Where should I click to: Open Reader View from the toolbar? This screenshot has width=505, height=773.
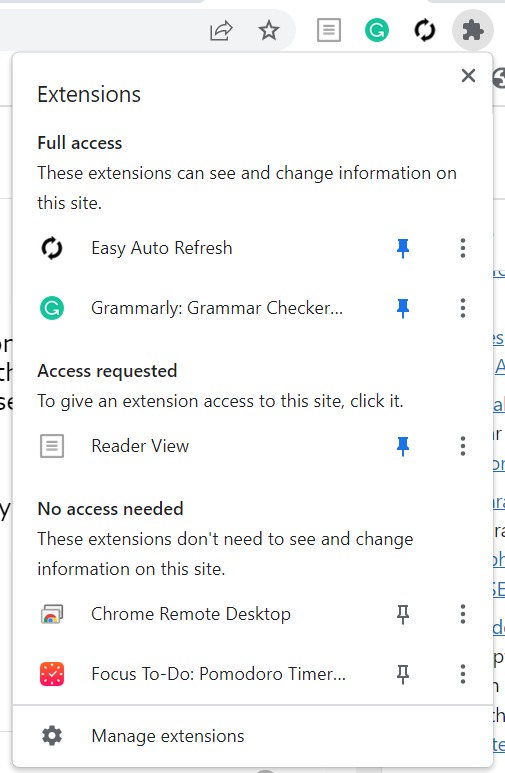tap(328, 31)
